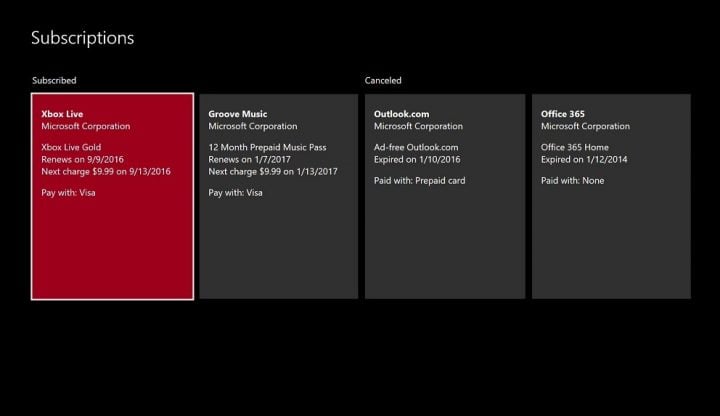Click 'Pay with: Visa' on Xbox Live tile
Screen dimensions: 720x416
tap(68, 192)
